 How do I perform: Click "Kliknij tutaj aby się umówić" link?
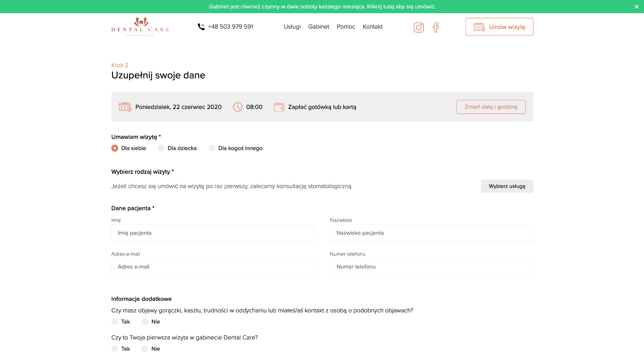(401, 6)
